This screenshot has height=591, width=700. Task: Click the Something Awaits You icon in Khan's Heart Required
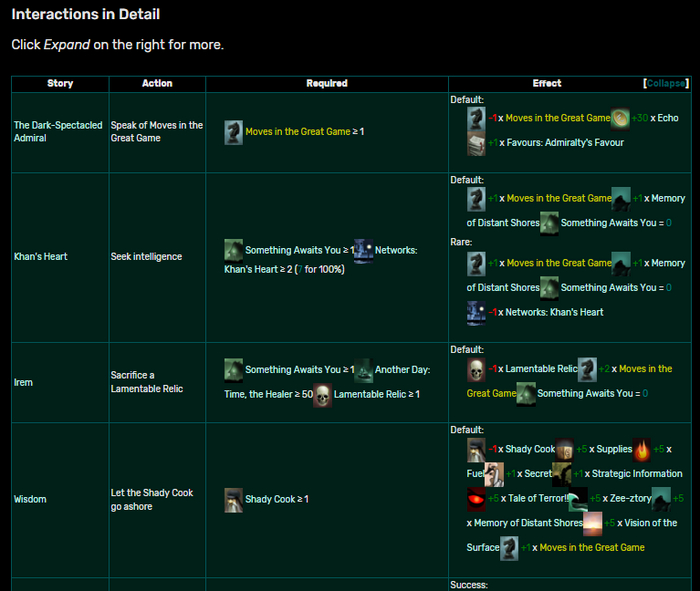tap(233, 250)
